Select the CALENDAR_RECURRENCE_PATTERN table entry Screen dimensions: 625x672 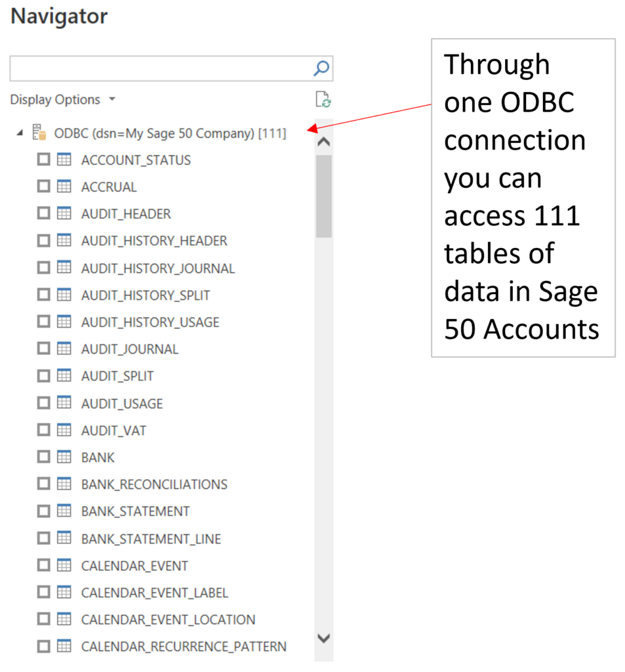(184, 646)
